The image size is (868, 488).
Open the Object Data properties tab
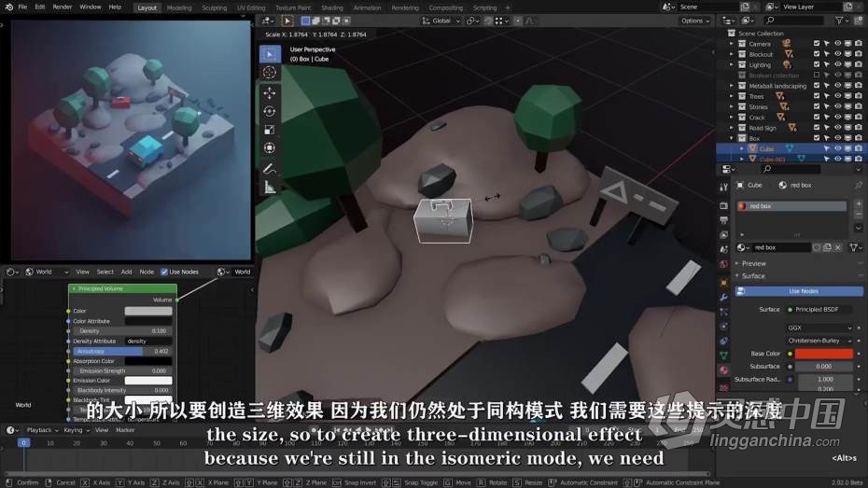[723, 356]
